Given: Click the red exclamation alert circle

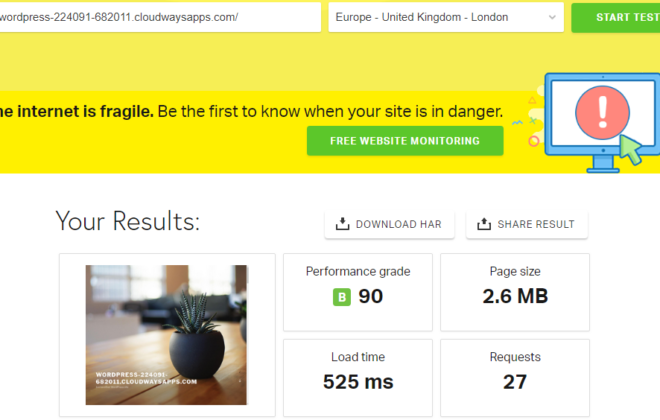Looking at the screenshot, I should click(x=602, y=112).
